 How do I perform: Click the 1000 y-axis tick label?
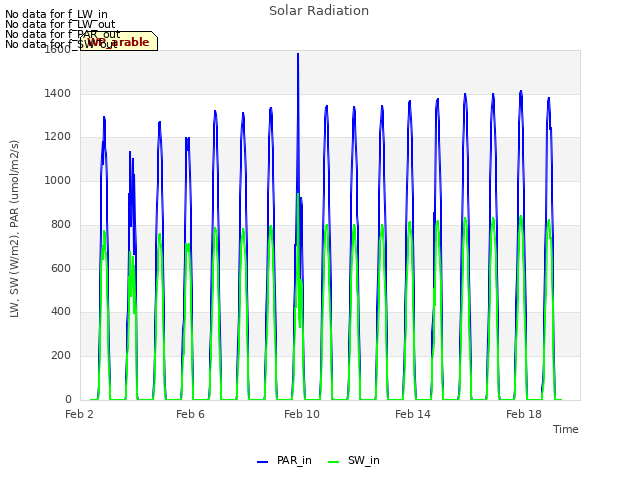tap(58, 180)
